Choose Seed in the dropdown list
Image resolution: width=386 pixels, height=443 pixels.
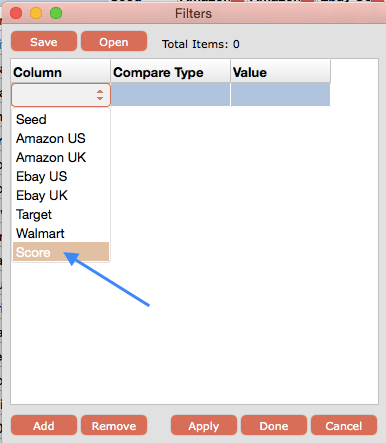61,119
